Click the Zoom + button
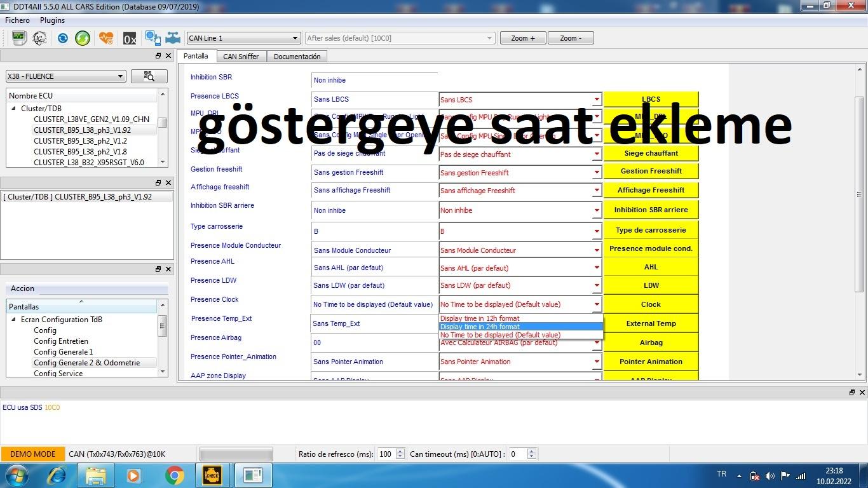 point(522,38)
